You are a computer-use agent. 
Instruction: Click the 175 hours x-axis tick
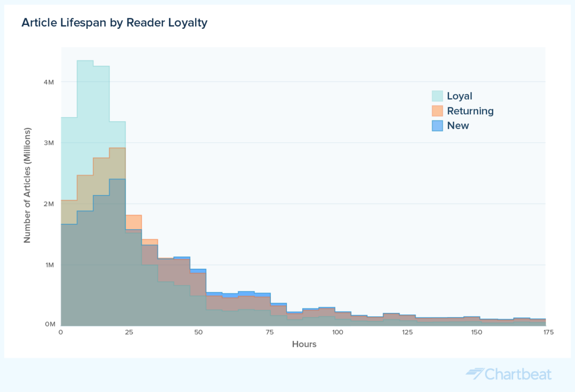pos(545,332)
